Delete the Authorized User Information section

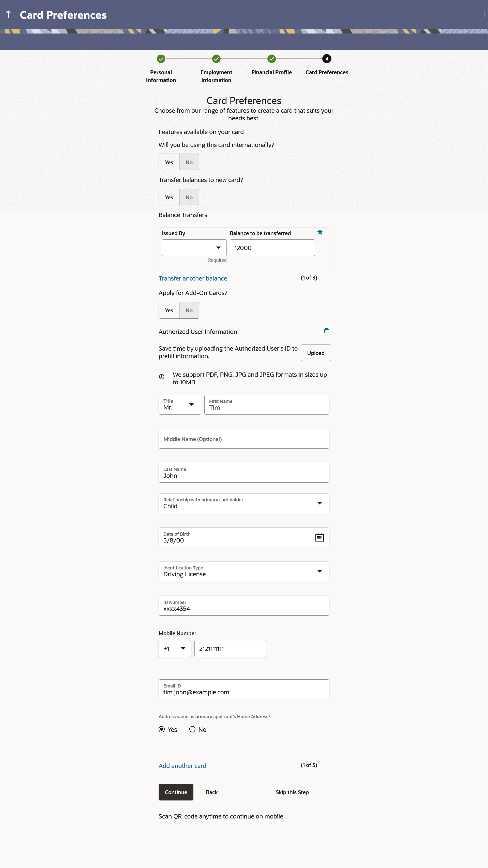tap(326, 331)
